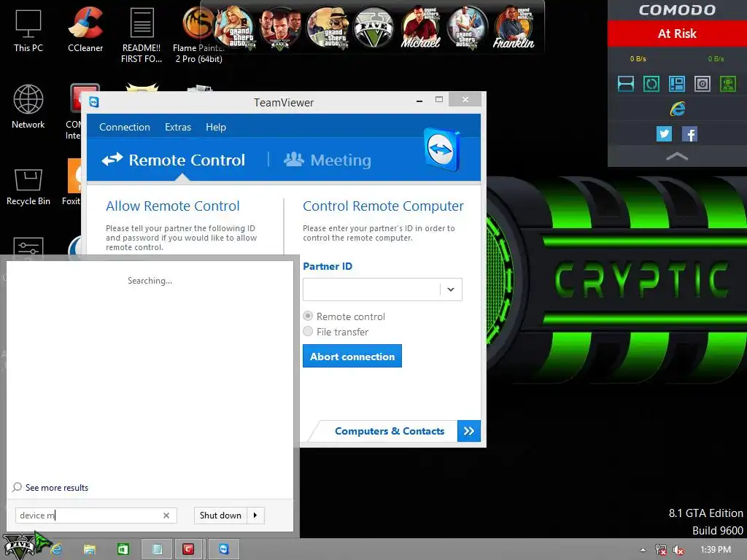This screenshot has height=560, width=747.
Task: Open Internet Explorer on the taskbar
Action: pos(57,550)
